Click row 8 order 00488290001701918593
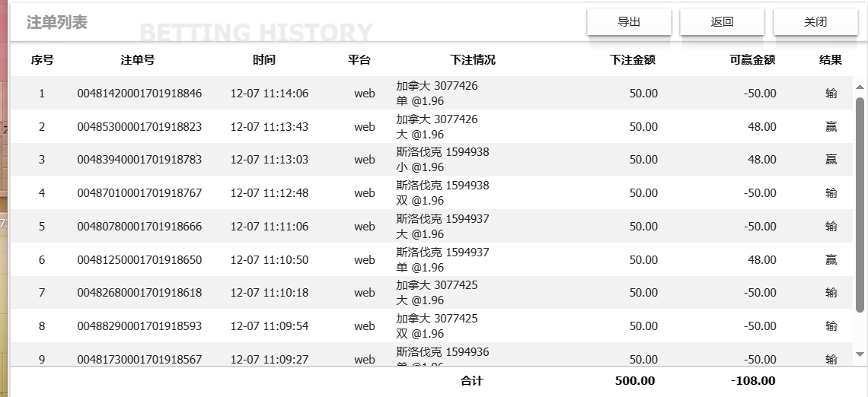The width and height of the screenshot is (868, 397). click(139, 326)
